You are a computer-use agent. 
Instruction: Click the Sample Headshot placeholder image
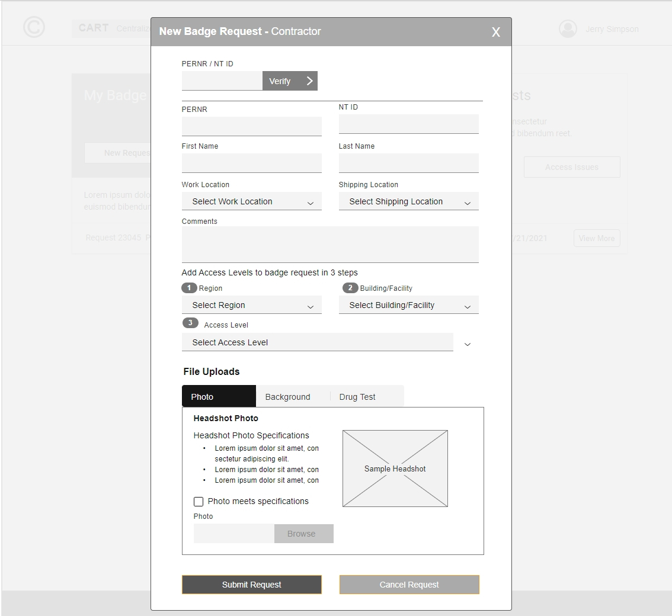click(395, 469)
